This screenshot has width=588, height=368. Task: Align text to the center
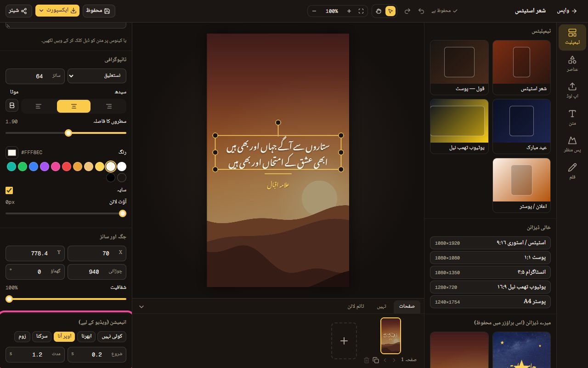click(x=73, y=106)
